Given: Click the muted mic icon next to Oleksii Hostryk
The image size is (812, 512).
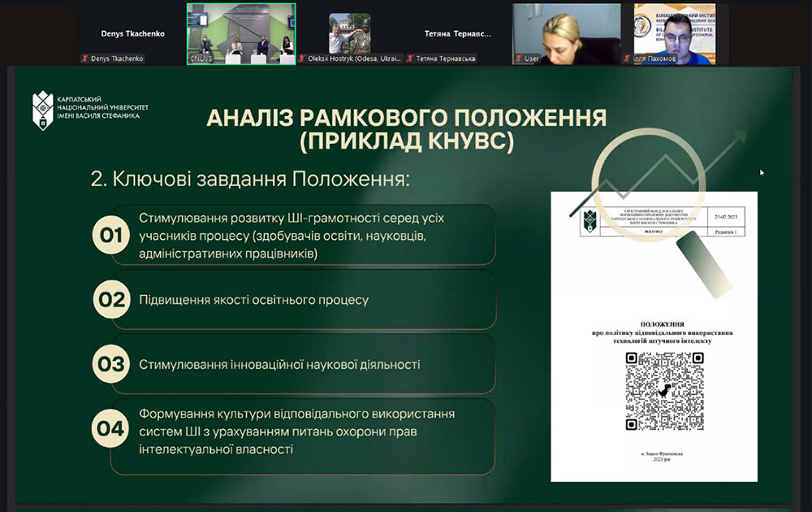Looking at the screenshot, I should [302, 59].
